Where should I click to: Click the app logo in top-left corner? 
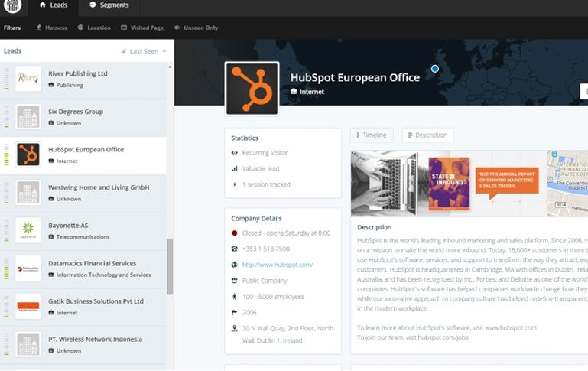tap(14, 5)
